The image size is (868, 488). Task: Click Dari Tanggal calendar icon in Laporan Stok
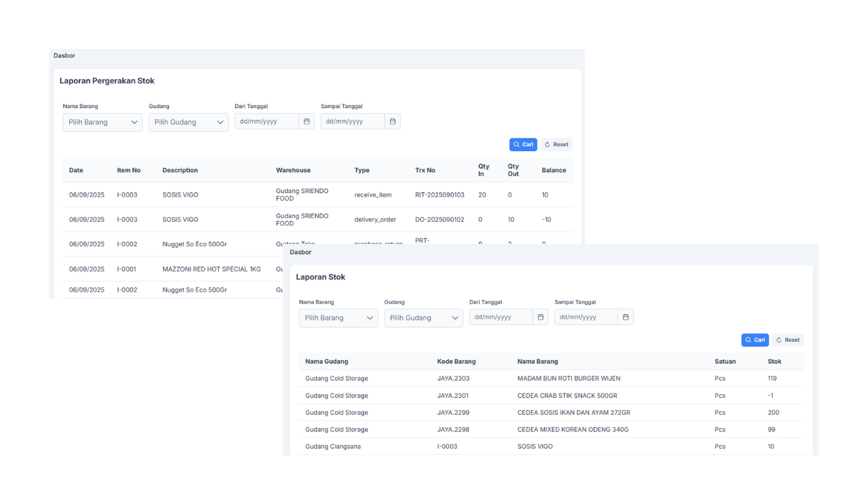click(x=541, y=317)
